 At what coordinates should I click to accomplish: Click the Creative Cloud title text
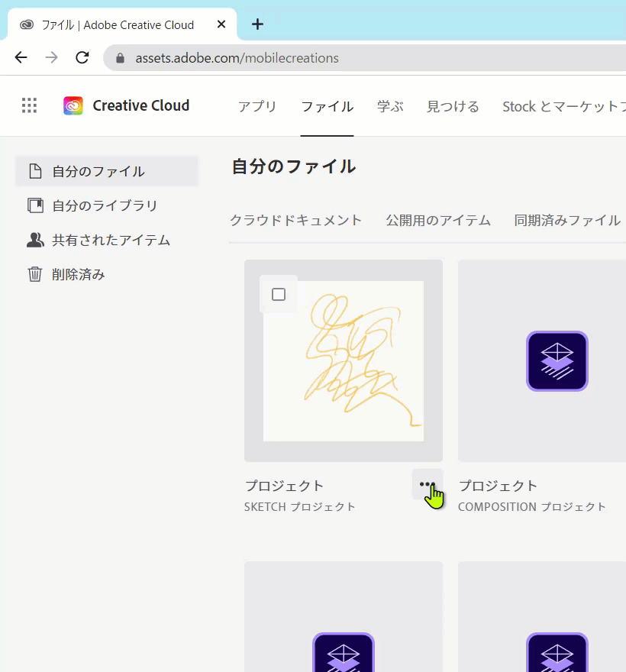pos(141,105)
